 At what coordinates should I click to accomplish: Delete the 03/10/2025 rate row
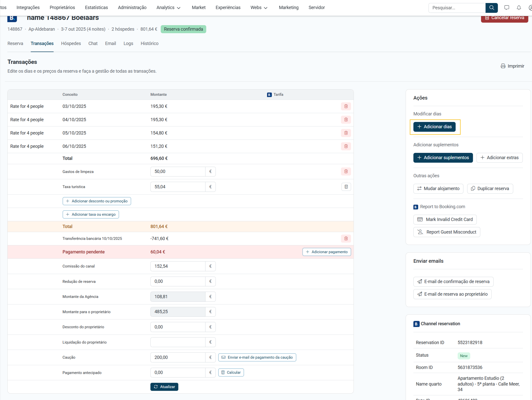346,106
